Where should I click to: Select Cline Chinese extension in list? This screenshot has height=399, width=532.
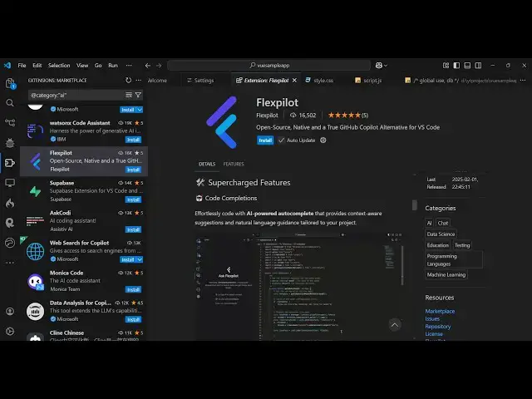(x=84, y=334)
